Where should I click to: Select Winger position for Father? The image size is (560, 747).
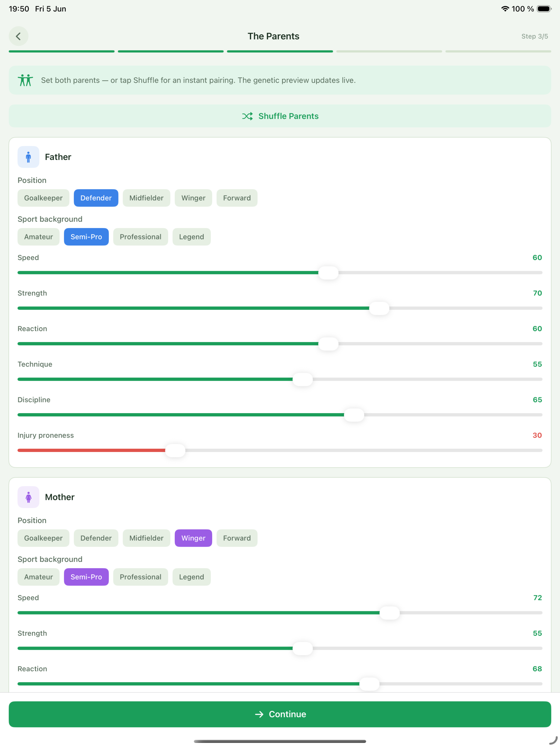(x=193, y=198)
